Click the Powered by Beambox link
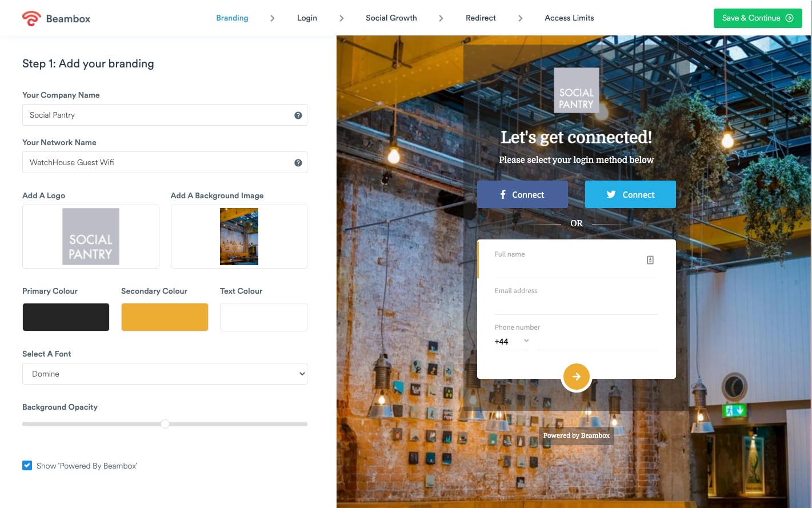812x508 pixels. point(576,435)
